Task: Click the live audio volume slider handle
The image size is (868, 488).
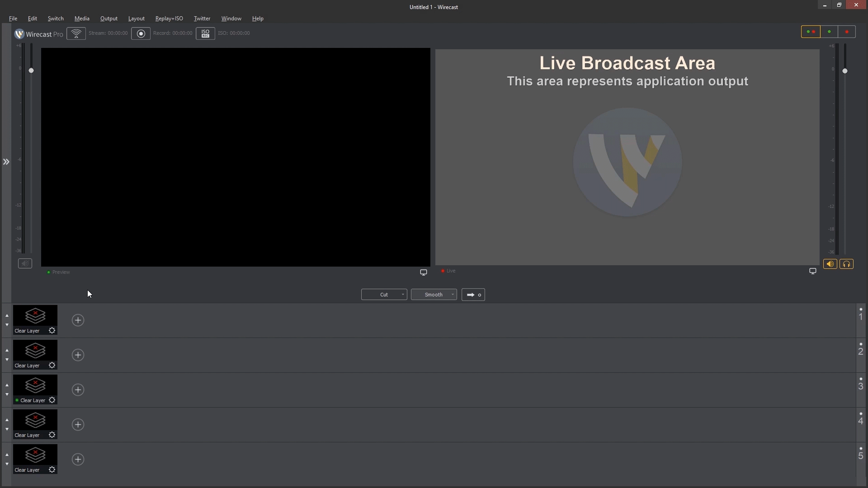Action: click(x=844, y=71)
